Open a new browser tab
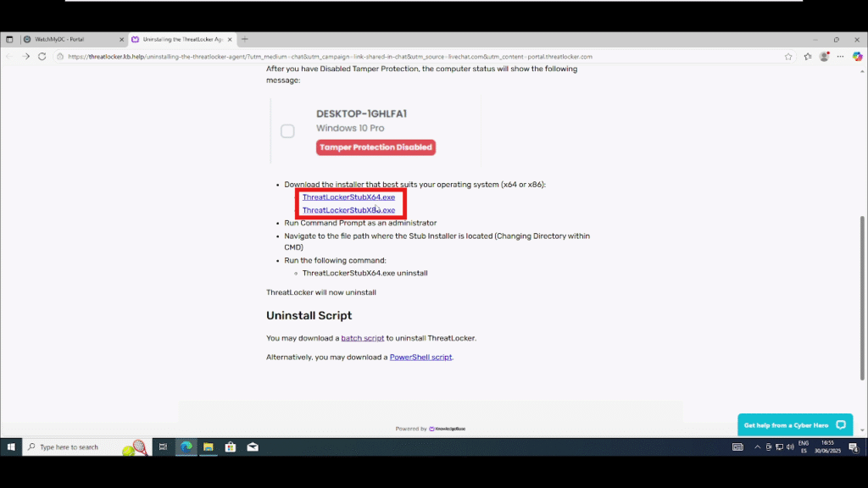 245,39
